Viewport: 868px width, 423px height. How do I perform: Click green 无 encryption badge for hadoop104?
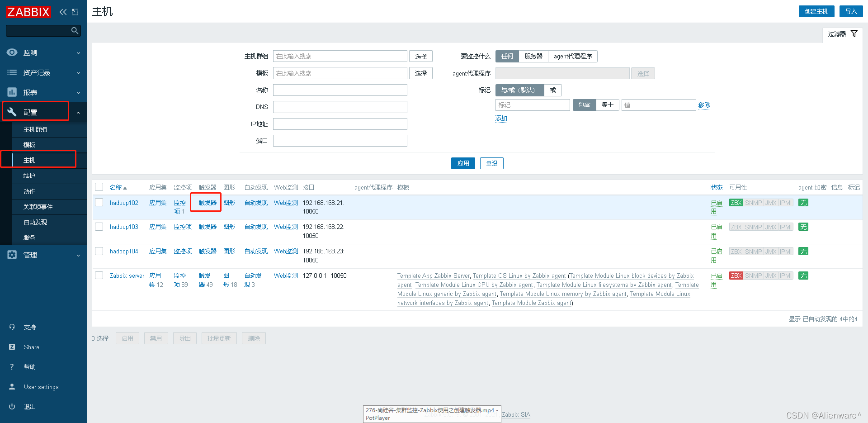point(803,252)
